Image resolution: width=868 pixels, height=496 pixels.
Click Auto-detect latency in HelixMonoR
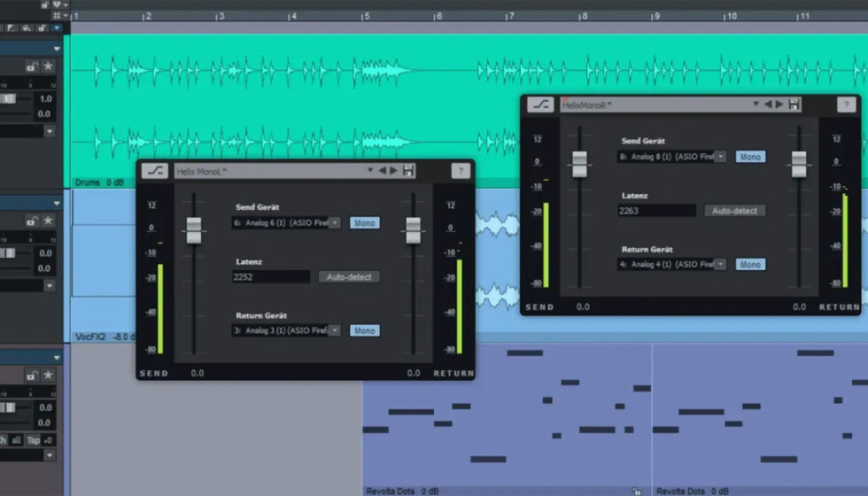734,211
